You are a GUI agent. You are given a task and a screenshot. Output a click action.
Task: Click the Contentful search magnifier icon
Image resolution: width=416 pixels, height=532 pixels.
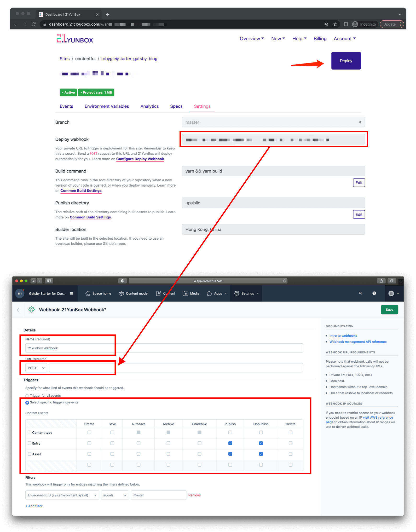(361, 293)
